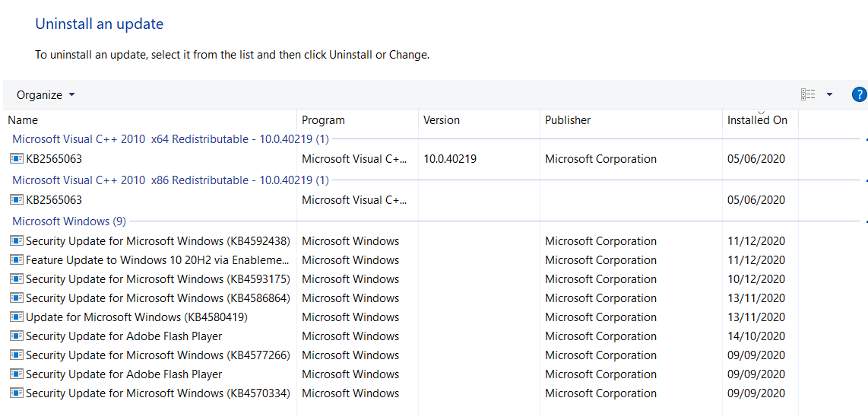
Task: Sort by the Publisher column header
Action: (568, 120)
